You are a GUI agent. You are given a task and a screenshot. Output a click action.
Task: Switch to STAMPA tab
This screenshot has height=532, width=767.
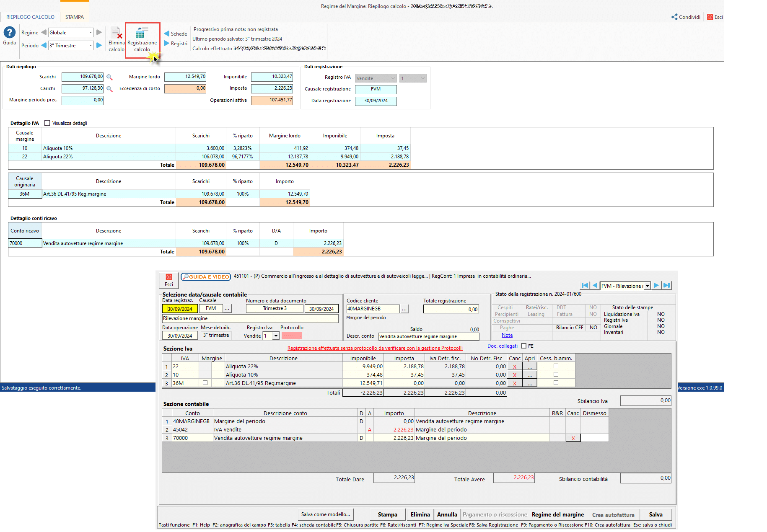click(x=75, y=17)
